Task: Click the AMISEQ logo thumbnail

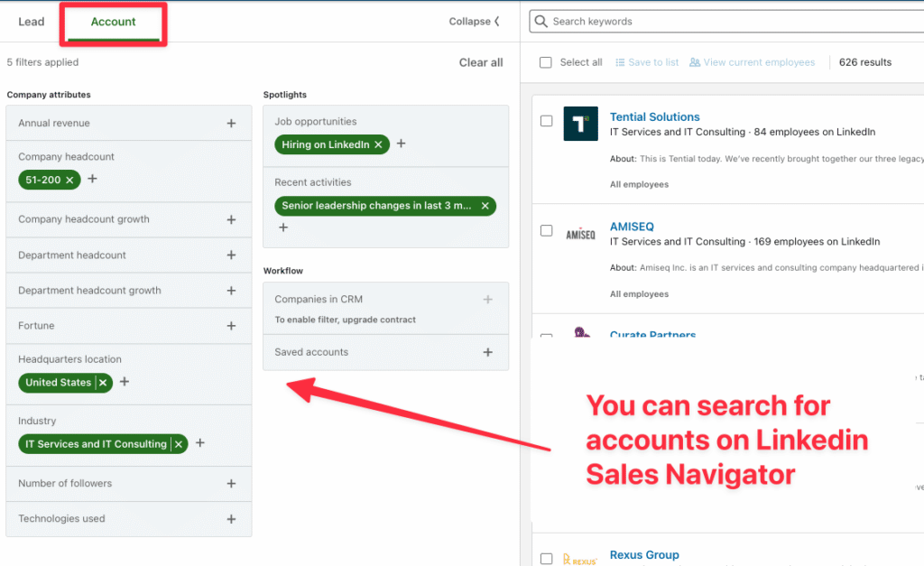Action: 580,234
